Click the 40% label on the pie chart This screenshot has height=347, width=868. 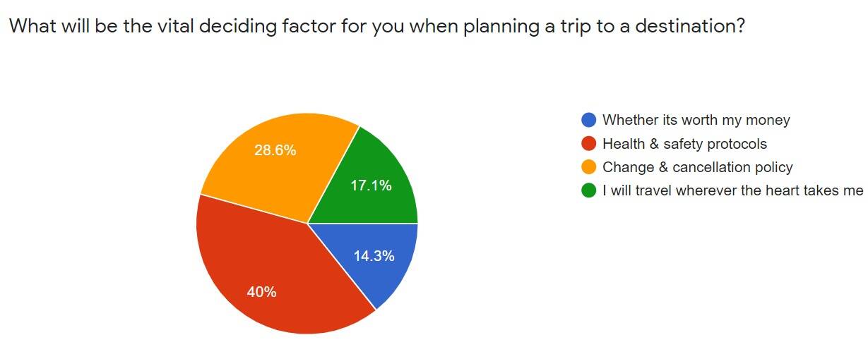tap(261, 291)
